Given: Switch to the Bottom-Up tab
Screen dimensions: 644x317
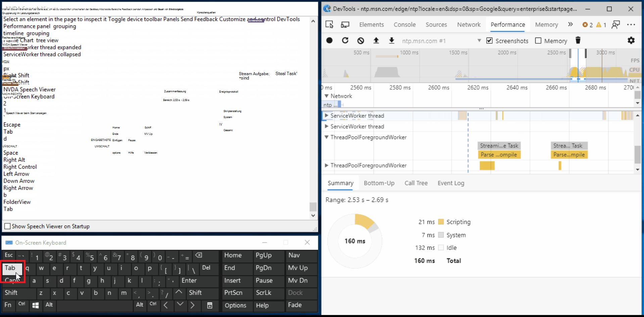Looking at the screenshot, I should (379, 183).
